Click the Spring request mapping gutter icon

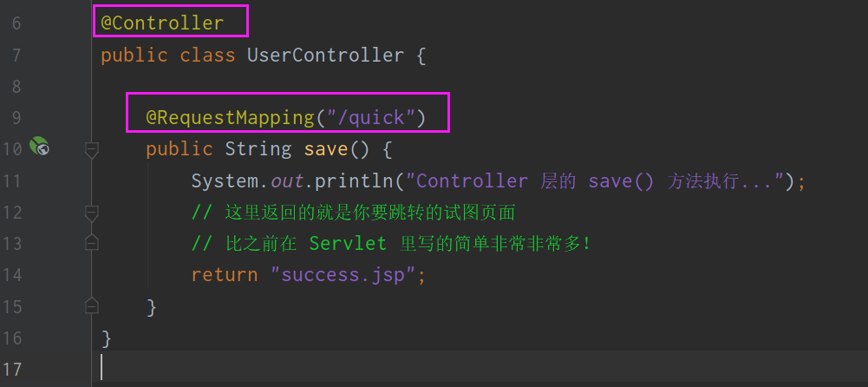(39, 148)
